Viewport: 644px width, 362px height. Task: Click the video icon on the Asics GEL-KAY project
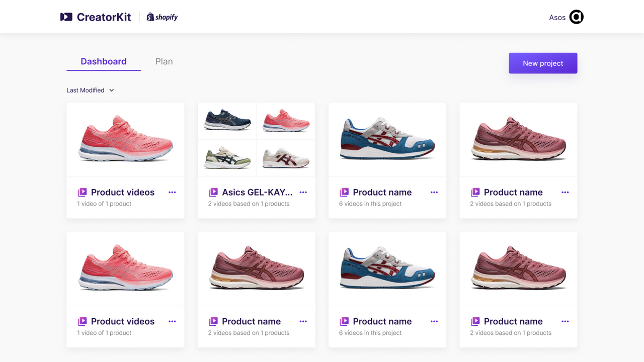214,192
